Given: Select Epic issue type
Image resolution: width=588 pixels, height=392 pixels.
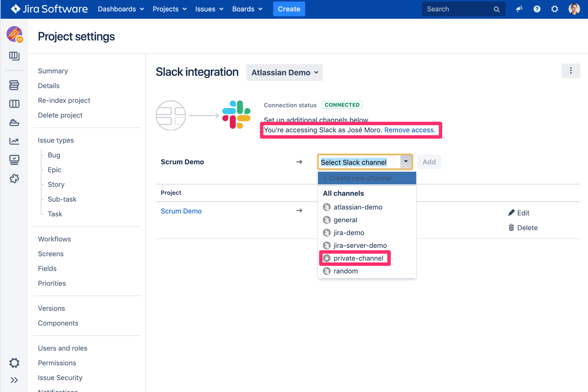Looking at the screenshot, I should (x=54, y=170).
